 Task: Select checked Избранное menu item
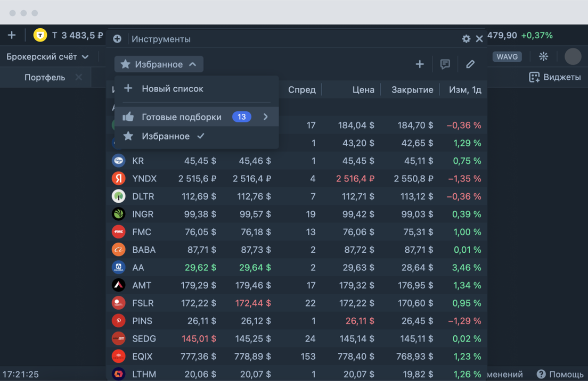[x=197, y=136]
